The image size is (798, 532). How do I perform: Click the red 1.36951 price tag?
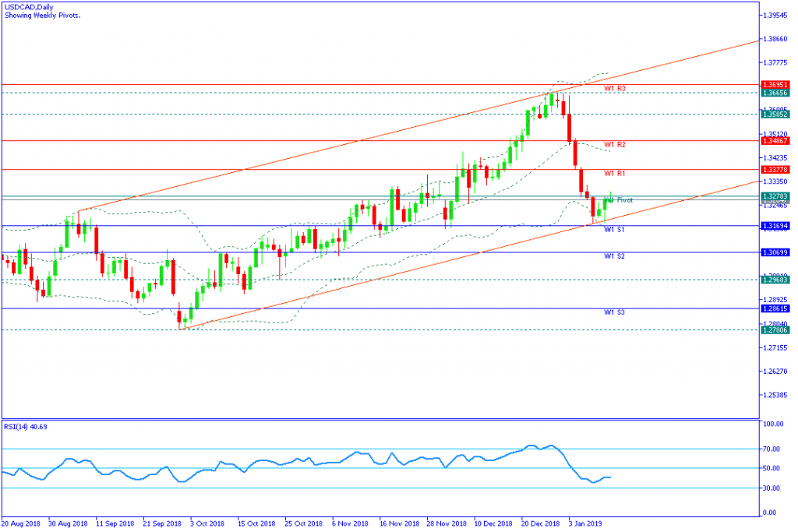pyautogui.click(x=776, y=84)
